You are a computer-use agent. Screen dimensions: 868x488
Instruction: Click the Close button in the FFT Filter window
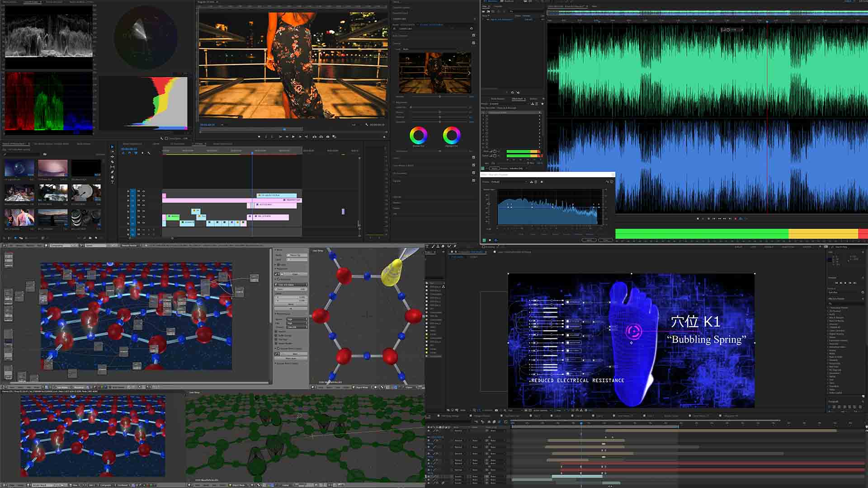point(606,239)
